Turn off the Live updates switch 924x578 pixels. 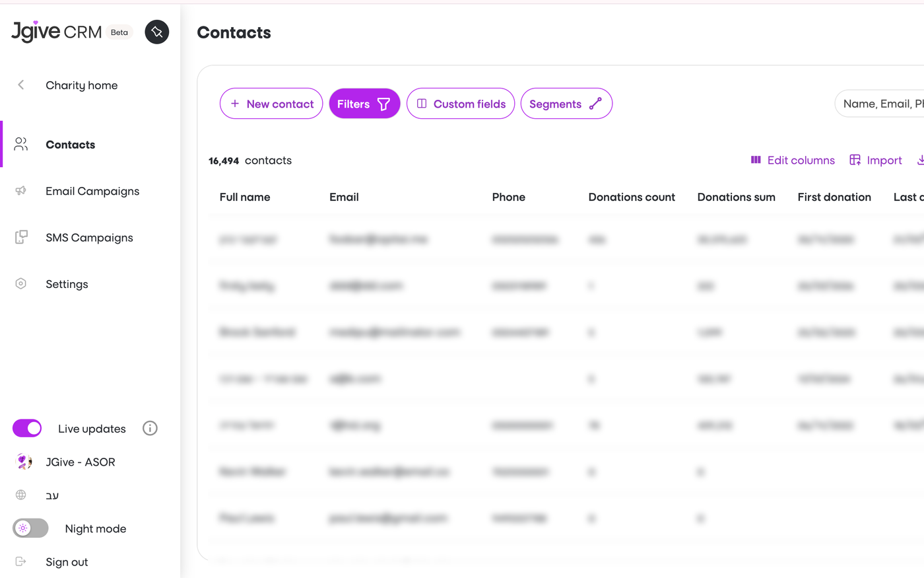click(27, 428)
